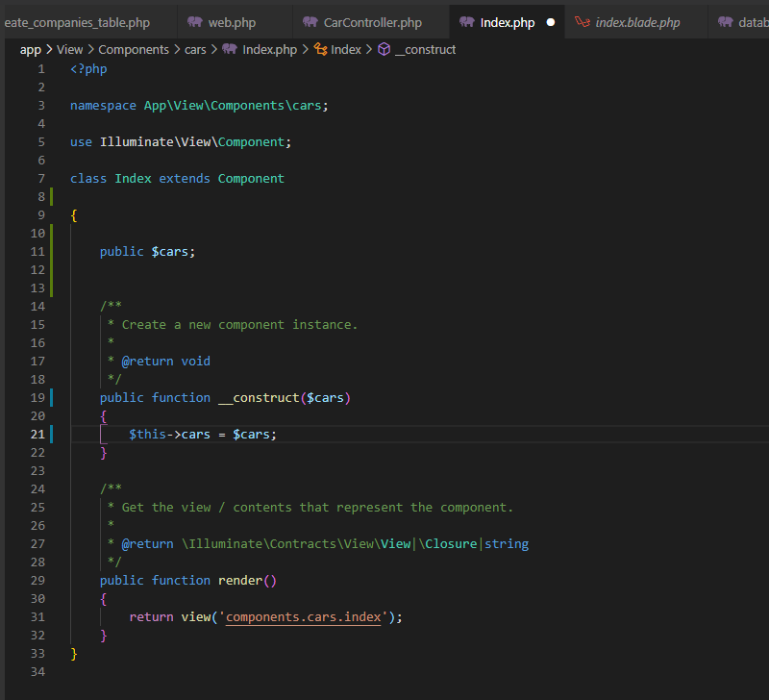
Task: Select the create_companies_table.php tab
Action: (77, 22)
